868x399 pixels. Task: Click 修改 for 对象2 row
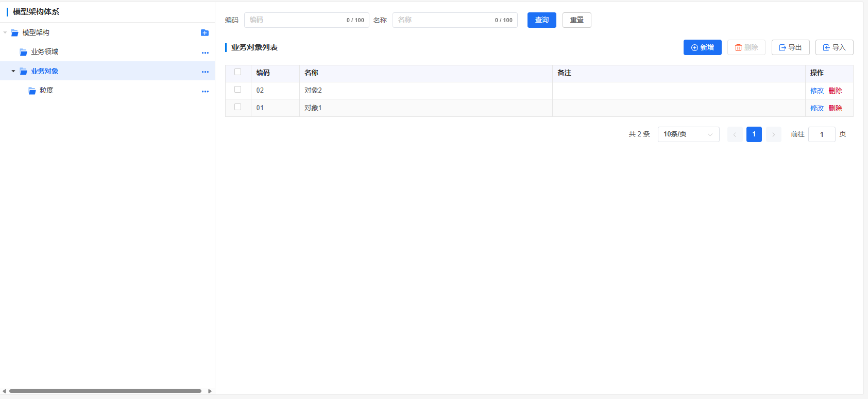[817, 91]
